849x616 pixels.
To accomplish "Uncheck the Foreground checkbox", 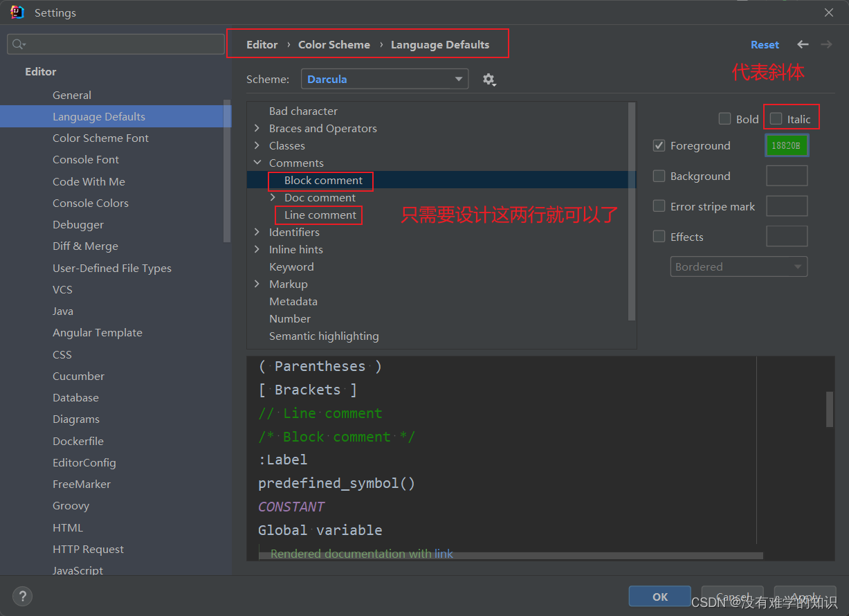I will tap(659, 145).
